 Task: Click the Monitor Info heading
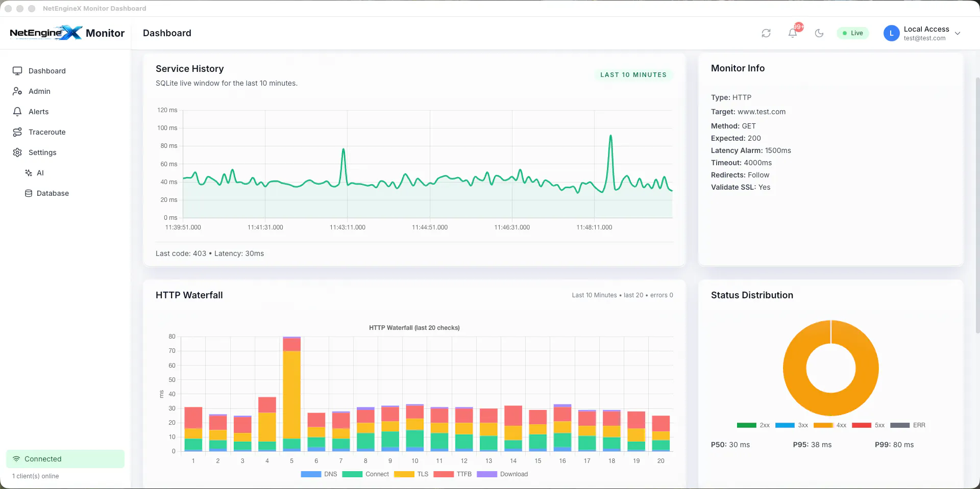coord(738,68)
